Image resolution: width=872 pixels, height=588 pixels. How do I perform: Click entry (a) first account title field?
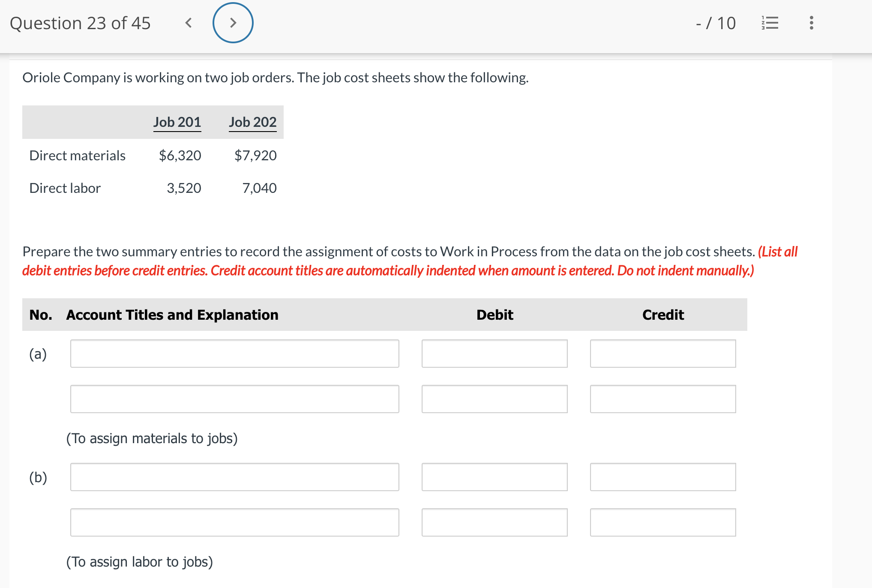(234, 354)
